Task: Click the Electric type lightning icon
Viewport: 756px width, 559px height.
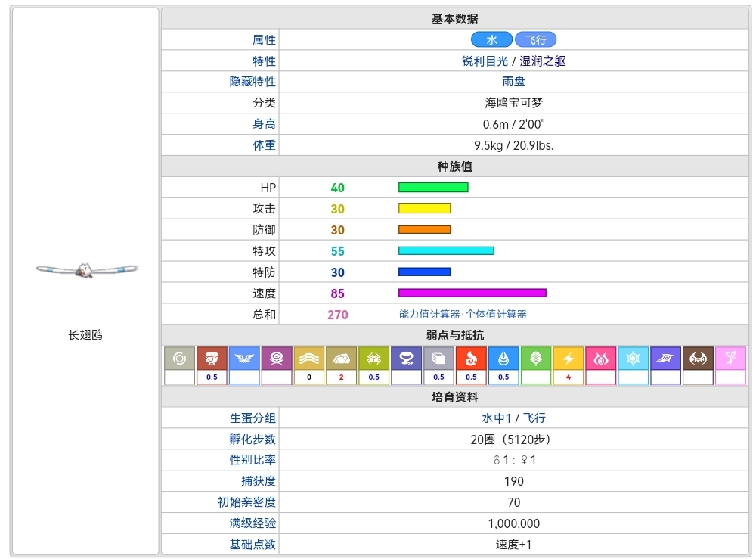Action: 569,359
